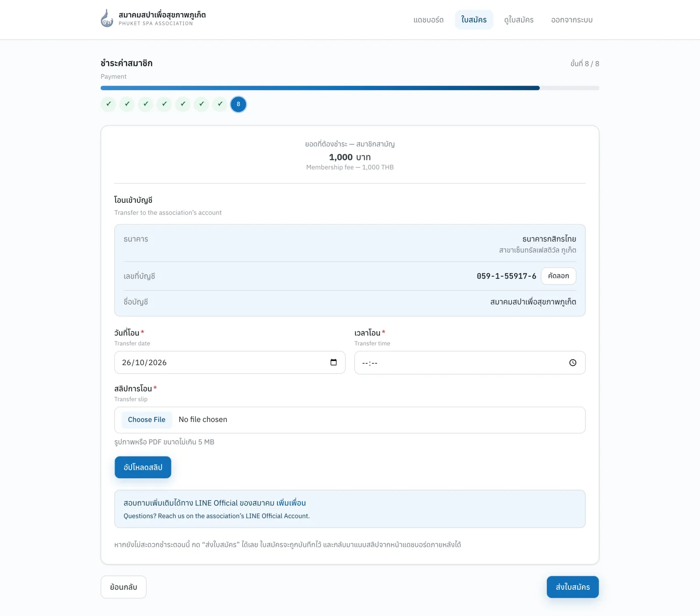Select the fourth completed step checkmark
This screenshot has height=616, width=700.
point(164,104)
